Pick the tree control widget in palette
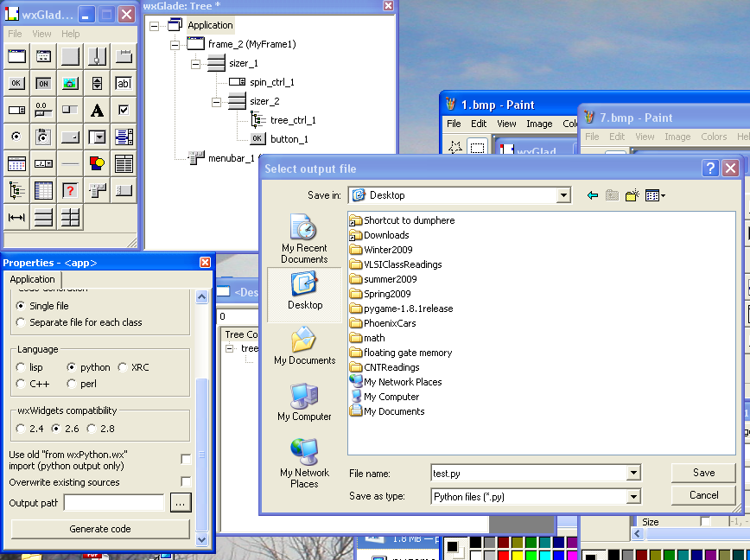This screenshot has width=750, height=560. click(x=16, y=190)
